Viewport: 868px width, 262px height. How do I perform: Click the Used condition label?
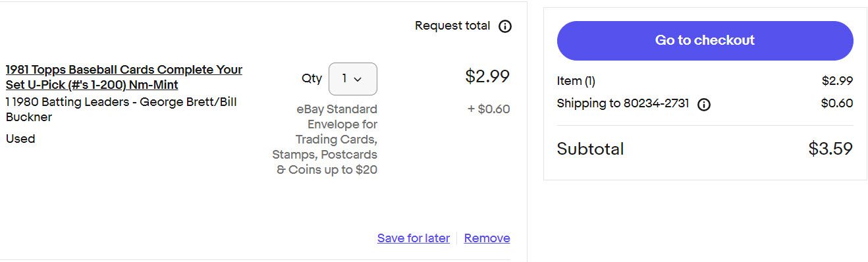click(x=20, y=139)
